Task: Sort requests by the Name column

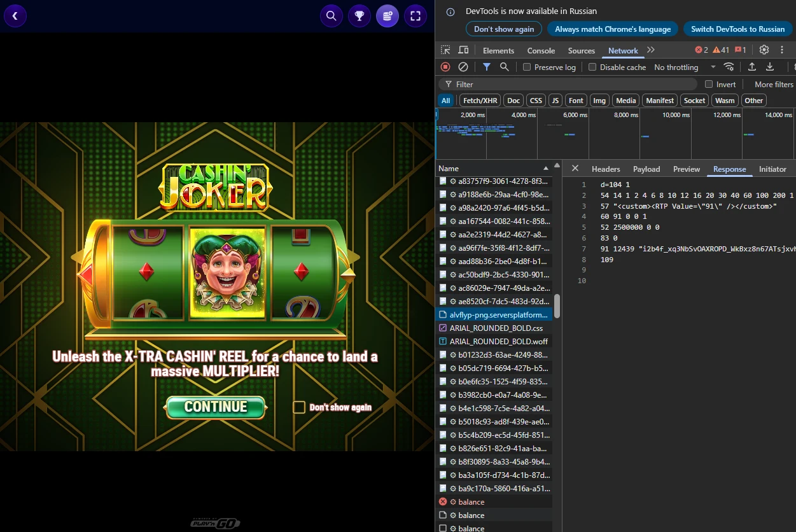Action: pyautogui.click(x=494, y=169)
